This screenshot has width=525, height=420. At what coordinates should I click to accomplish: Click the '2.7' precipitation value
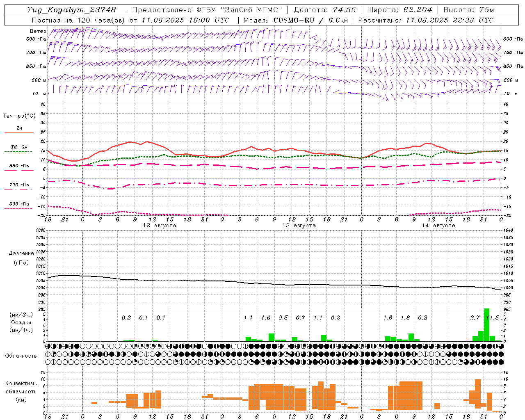pyautogui.click(x=475, y=318)
